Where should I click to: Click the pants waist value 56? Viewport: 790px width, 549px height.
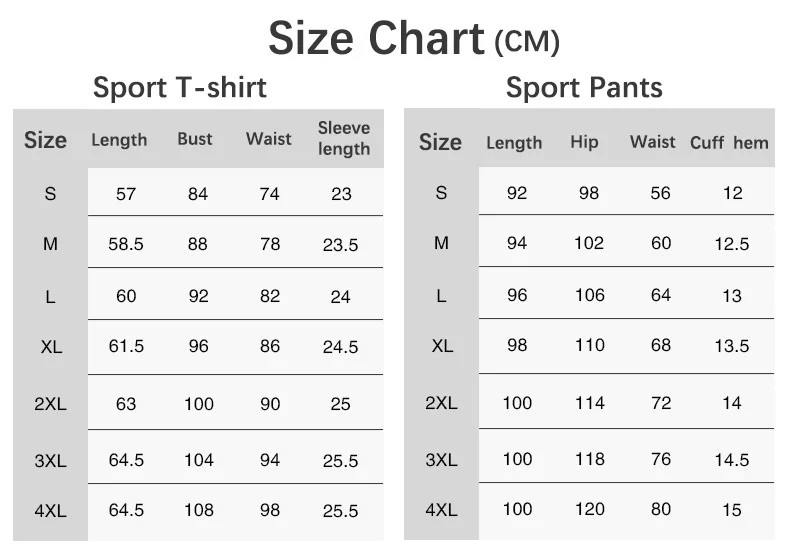(x=660, y=193)
